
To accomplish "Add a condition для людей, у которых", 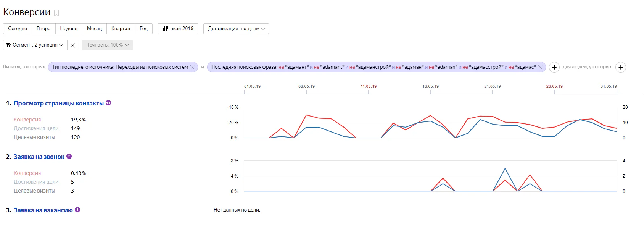I will (621, 67).
